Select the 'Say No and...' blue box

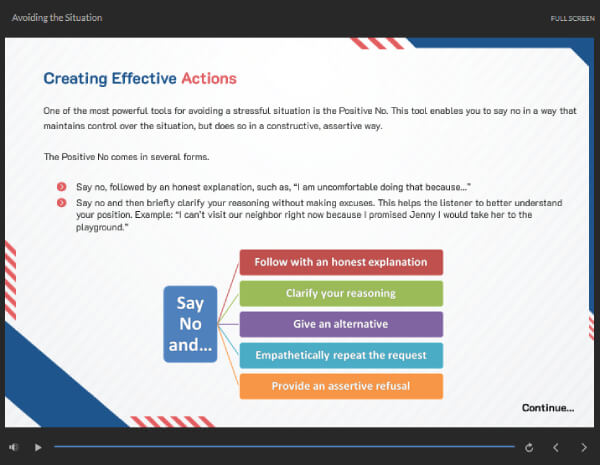[190, 324]
